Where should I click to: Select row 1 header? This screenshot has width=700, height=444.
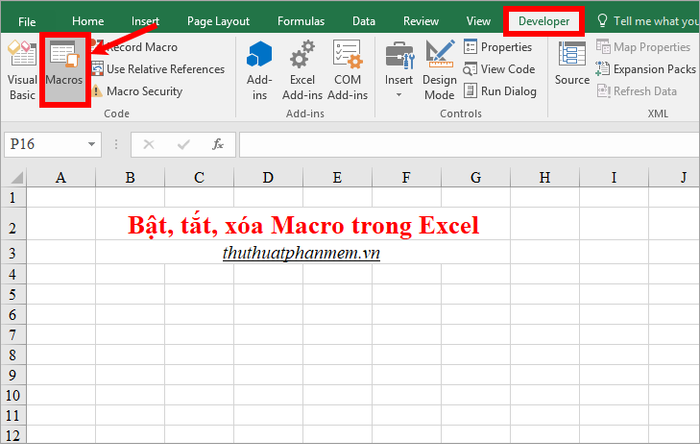click(x=13, y=197)
